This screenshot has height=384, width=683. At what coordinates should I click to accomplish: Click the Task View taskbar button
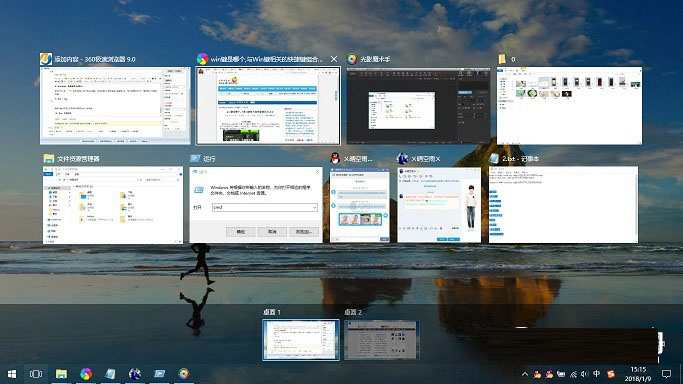[36, 374]
